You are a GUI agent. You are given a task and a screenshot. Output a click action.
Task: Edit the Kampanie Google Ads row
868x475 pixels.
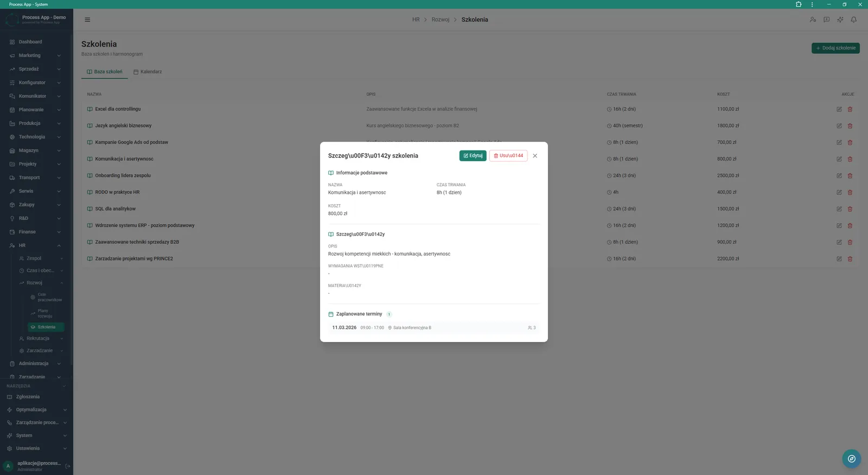(839, 142)
